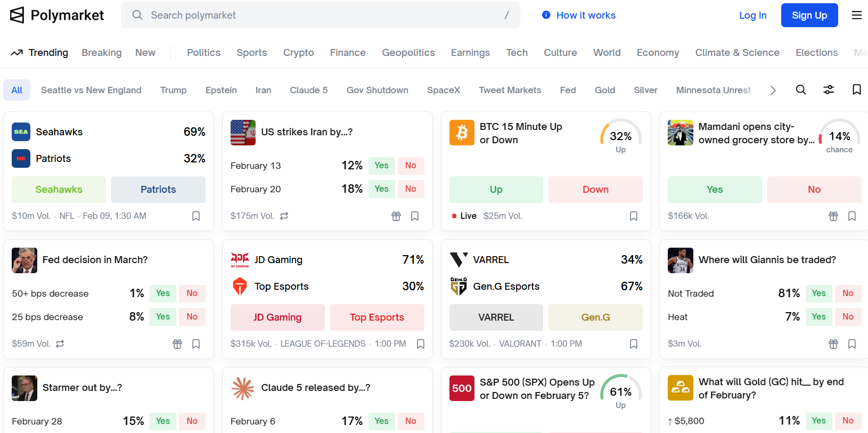
Task: Open the filter sliders icon
Action: coord(829,90)
